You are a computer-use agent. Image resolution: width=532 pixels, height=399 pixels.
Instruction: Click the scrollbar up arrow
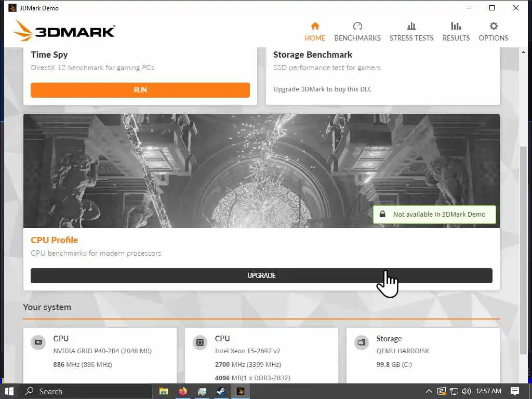[523, 52]
